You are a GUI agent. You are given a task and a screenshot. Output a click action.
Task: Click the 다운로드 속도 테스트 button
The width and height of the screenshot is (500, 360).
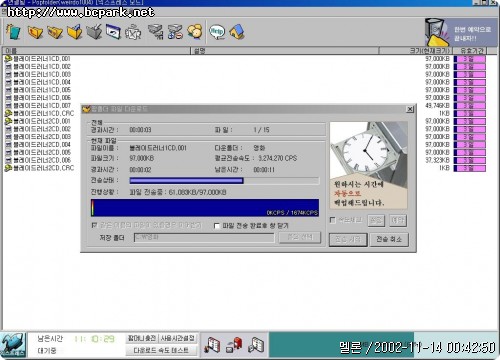tap(161, 350)
